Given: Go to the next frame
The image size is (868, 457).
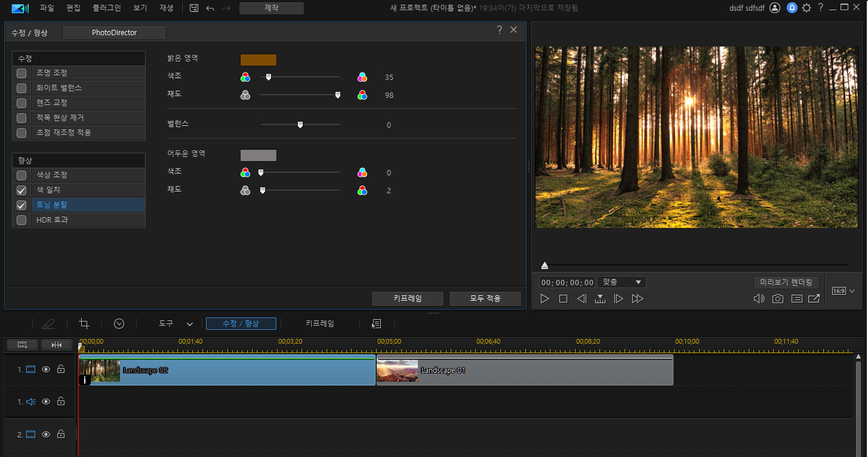Looking at the screenshot, I should click(618, 299).
